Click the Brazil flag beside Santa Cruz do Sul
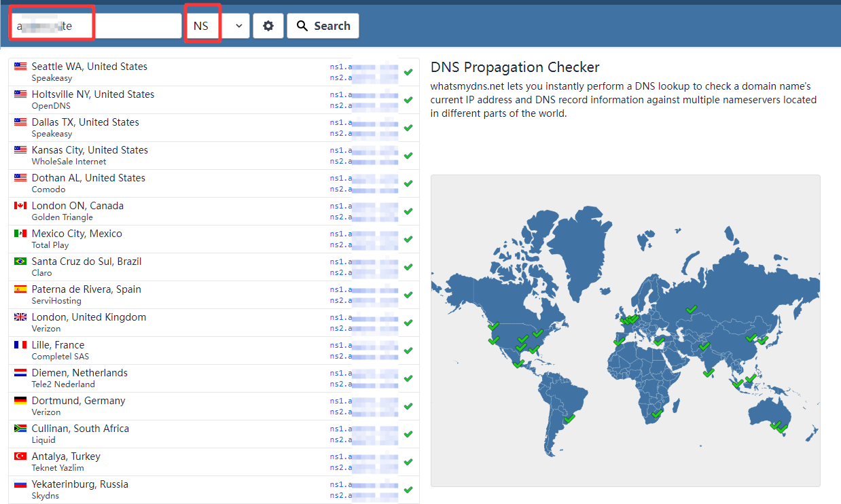 point(20,262)
